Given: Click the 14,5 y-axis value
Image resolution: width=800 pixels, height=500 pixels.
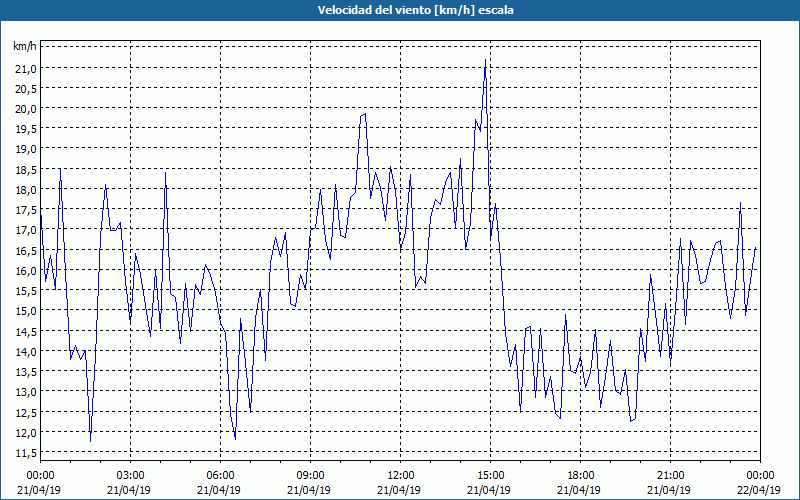Looking at the screenshot, I should point(27,331).
